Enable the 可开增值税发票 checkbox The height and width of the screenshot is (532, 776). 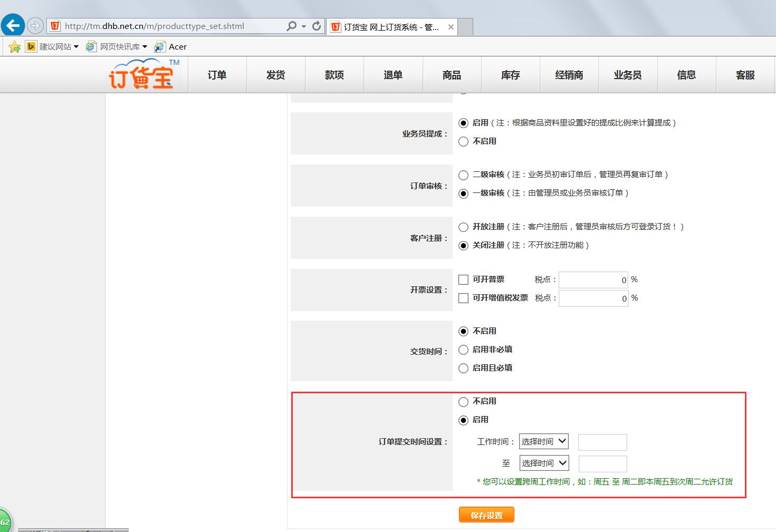tap(464, 298)
